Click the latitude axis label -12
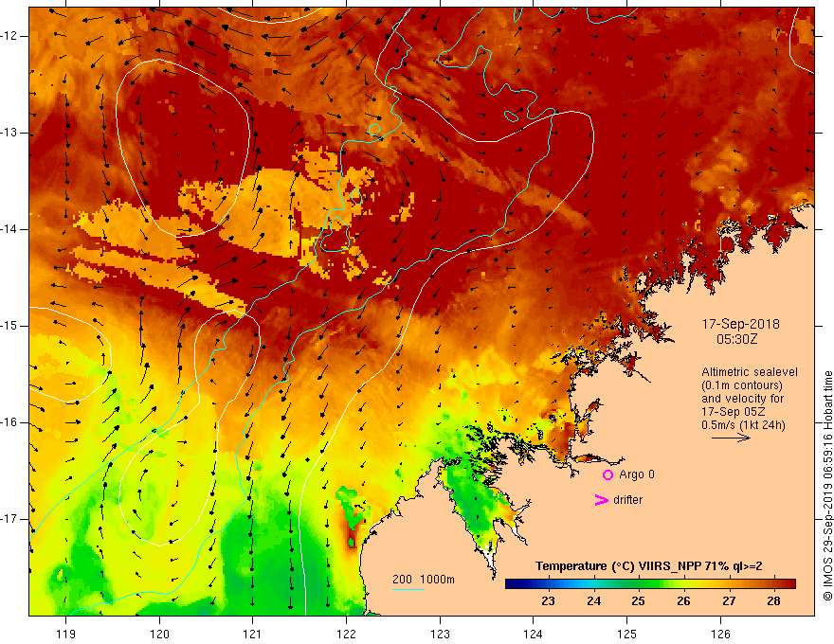 coord(10,36)
